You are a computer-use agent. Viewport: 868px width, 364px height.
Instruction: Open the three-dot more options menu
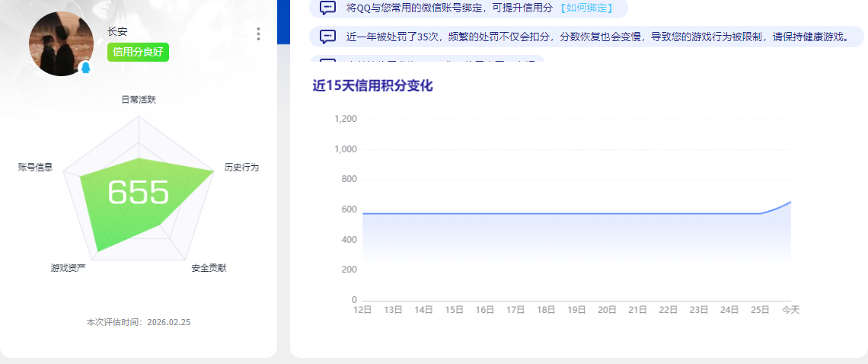pyautogui.click(x=258, y=34)
